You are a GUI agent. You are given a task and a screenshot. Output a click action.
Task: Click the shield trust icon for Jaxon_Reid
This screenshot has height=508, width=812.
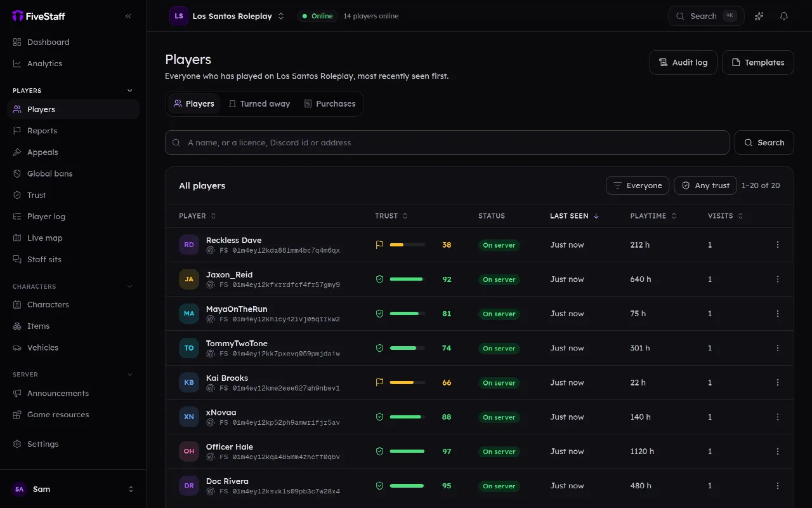point(380,279)
